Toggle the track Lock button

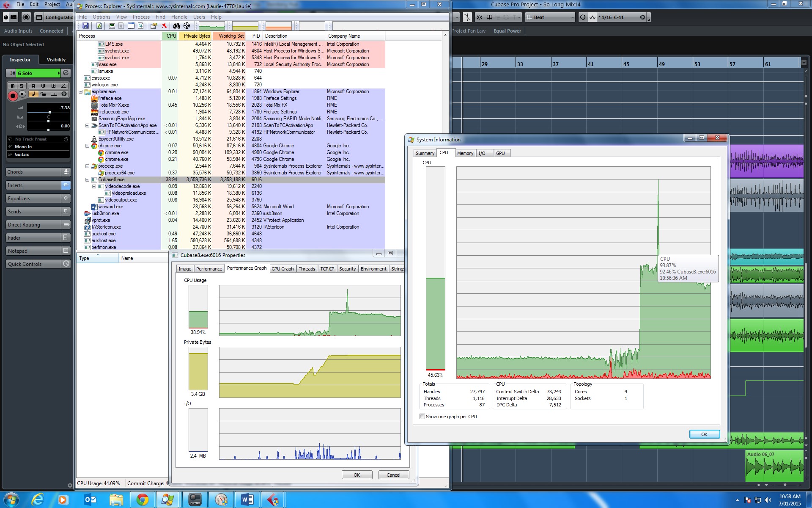pyautogui.click(x=43, y=94)
